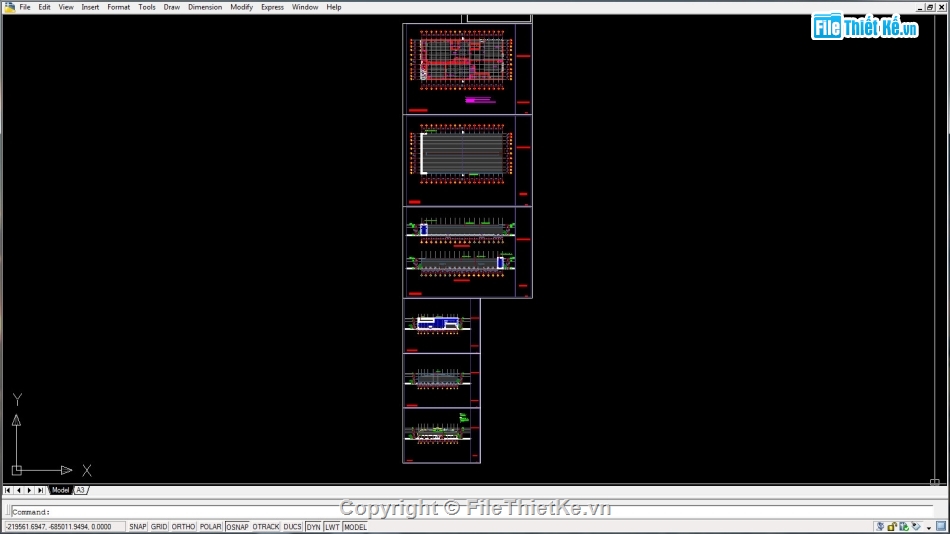Toggle LWT lineweight display button
The height and width of the screenshot is (534, 950).
(x=332, y=527)
